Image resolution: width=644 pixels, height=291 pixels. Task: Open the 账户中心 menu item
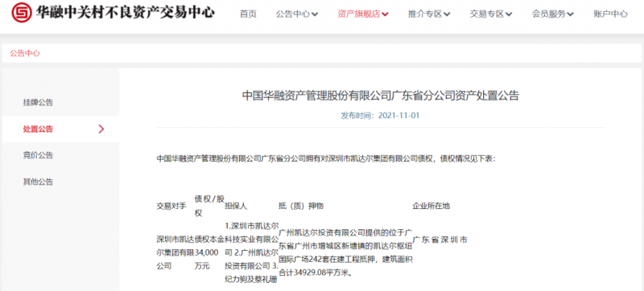pyautogui.click(x=610, y=14)
